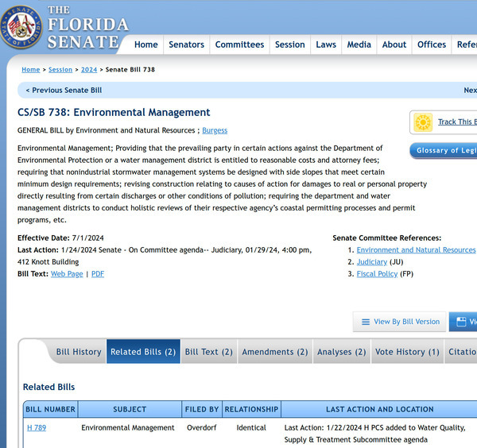Open related bill H 789 link
This screenshot has width=477, height=448.
[x=37, y=428]
